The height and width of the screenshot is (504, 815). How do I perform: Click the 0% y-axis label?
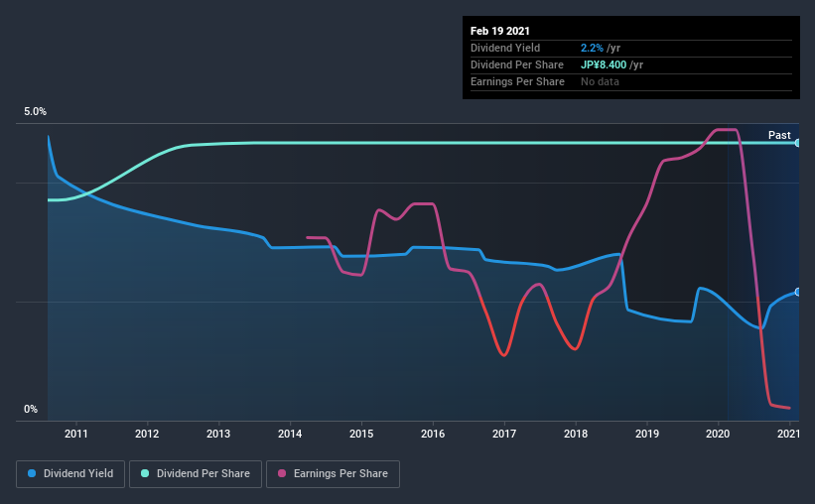point(31,410)
